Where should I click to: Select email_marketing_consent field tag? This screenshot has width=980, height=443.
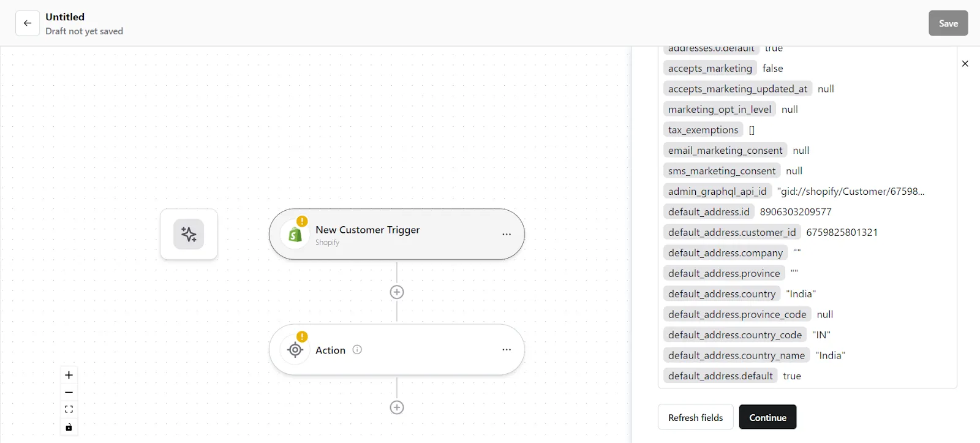tap(725, 150)
